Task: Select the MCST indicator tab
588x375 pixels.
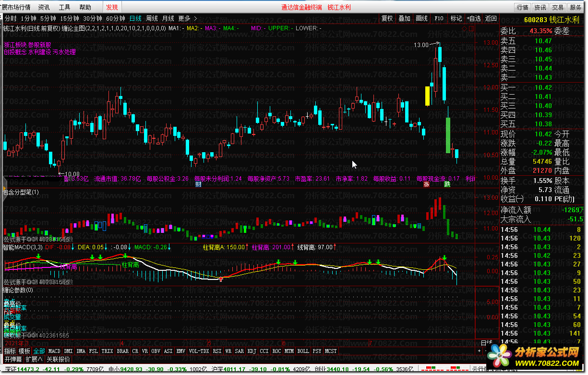Action: 331,351
